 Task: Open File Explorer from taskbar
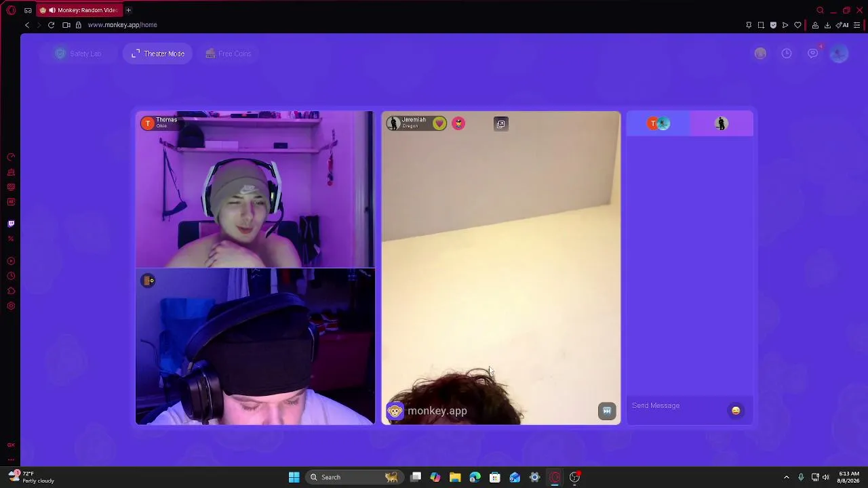(x=455, y=477)
